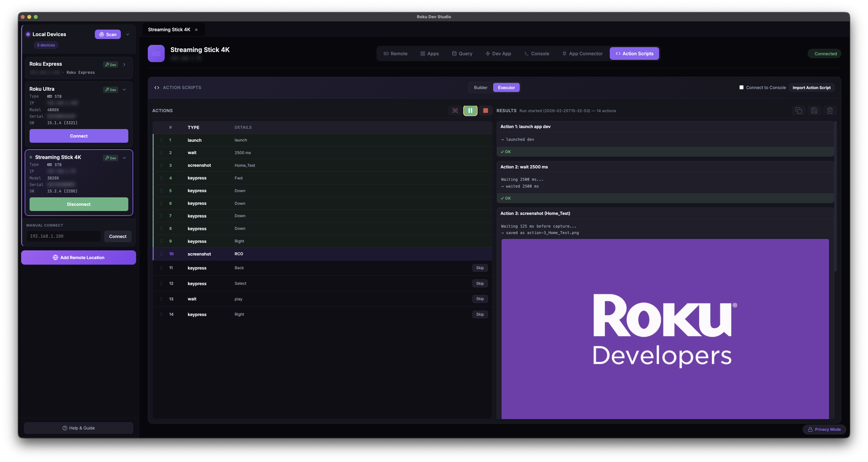Switch to the App Connector tab
868x462 pixels.
coord(582,54)
